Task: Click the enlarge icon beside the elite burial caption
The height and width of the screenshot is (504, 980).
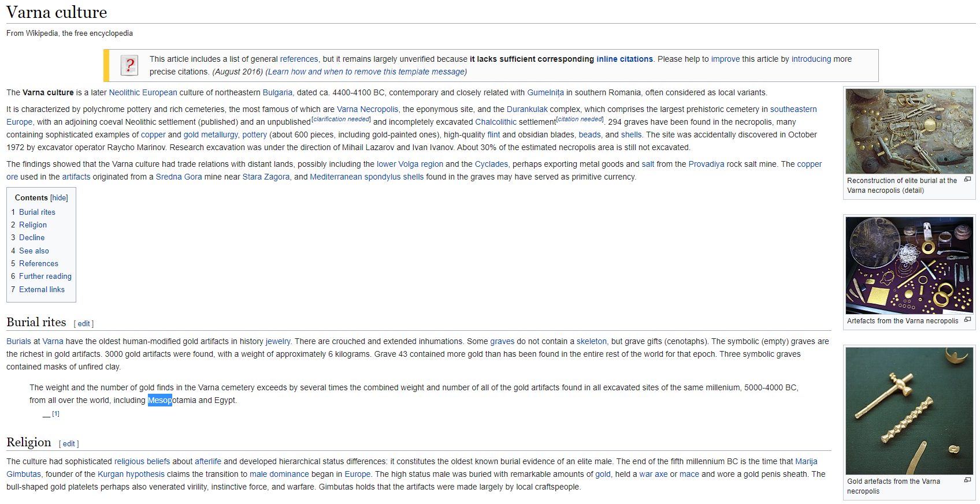Action: click(967, 180)
